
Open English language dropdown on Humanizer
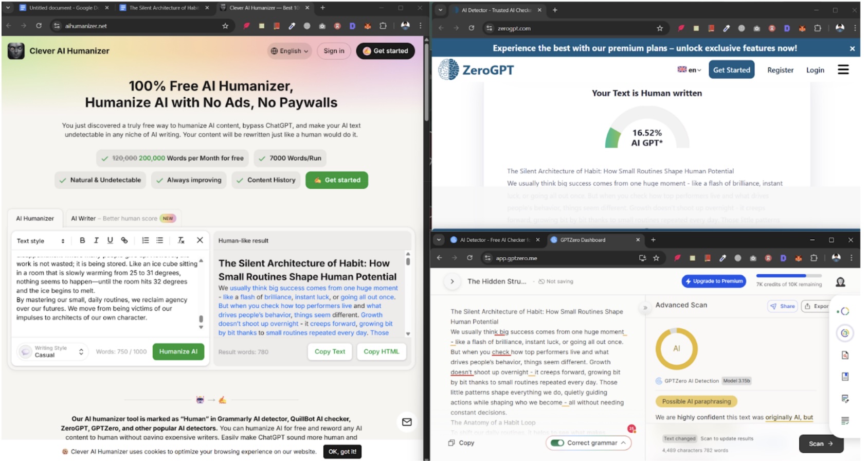(x=290, y=51)
